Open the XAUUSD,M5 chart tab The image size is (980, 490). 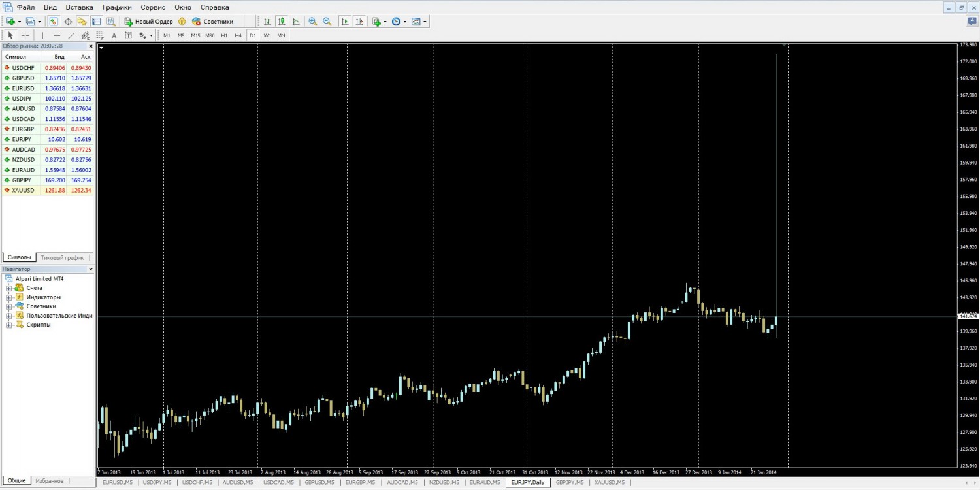coord(609,482)
